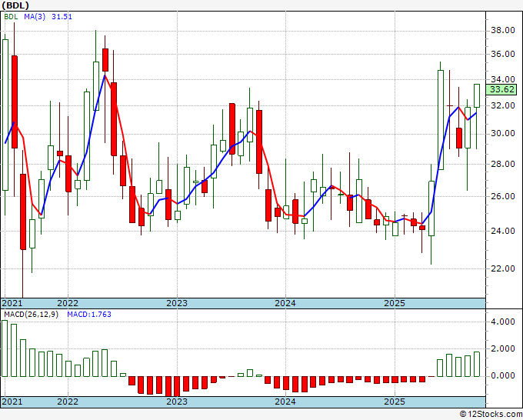Click the (BDL) chart title
Screen dimensions: 523x420
click(15, 5)
